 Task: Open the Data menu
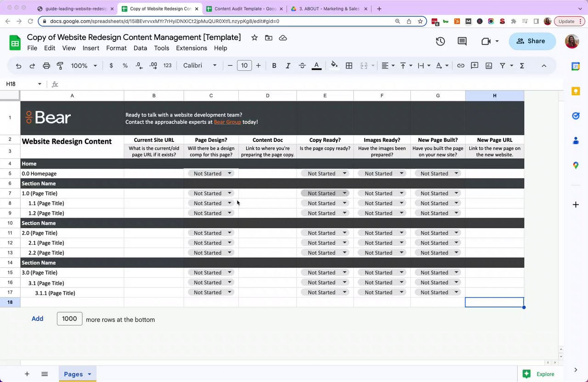coord(140,48)
